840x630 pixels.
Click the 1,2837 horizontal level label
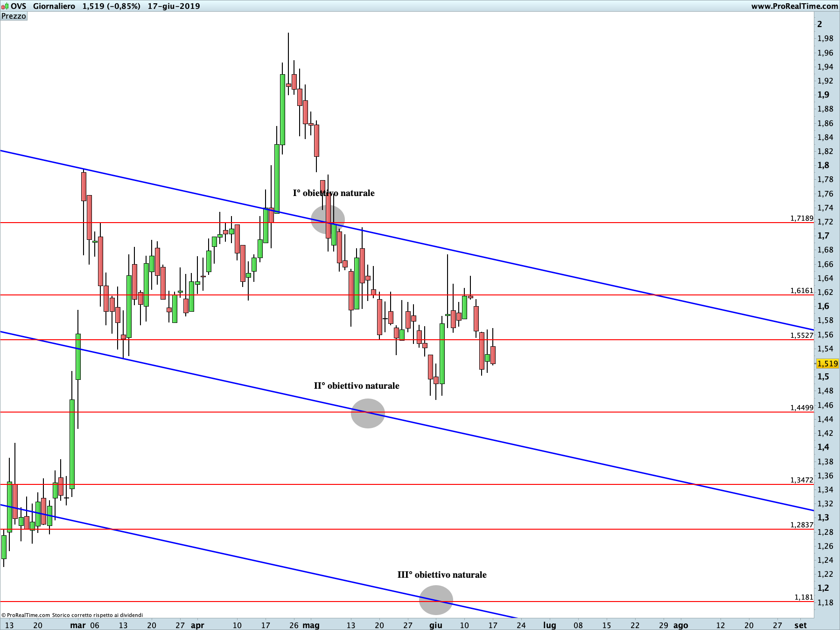[x=802, y=525]
